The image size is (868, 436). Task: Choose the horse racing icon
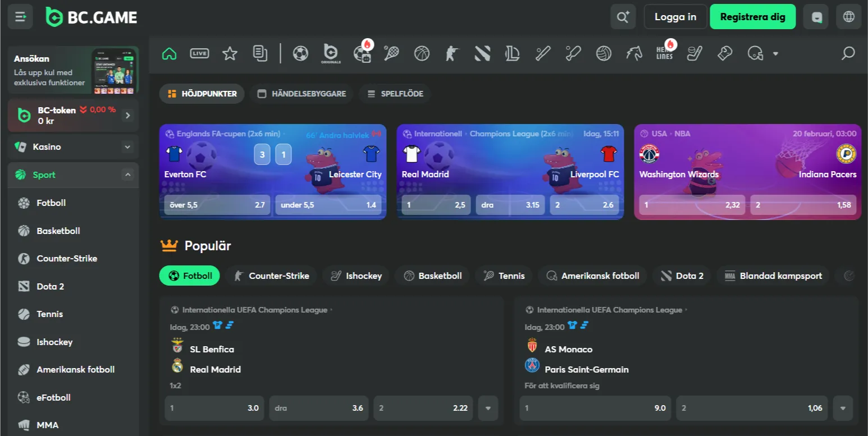[634, 54]
